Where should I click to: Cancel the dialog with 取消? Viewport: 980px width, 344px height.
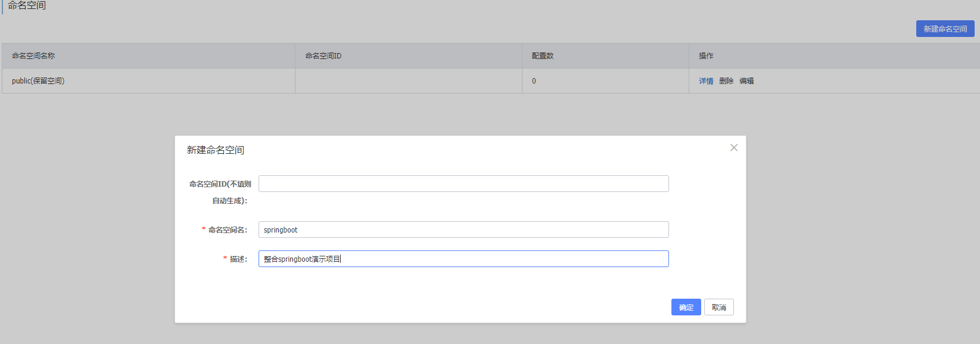(x=719, y=307)
